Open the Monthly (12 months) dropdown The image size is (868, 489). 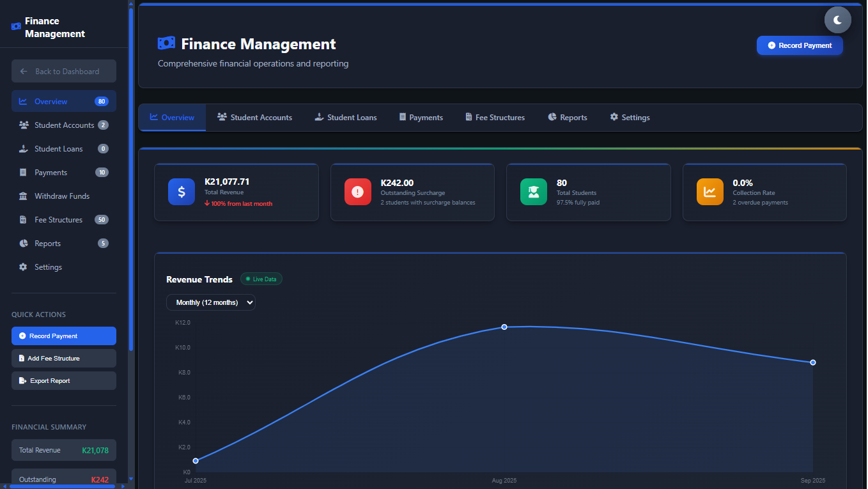(211, 302)
